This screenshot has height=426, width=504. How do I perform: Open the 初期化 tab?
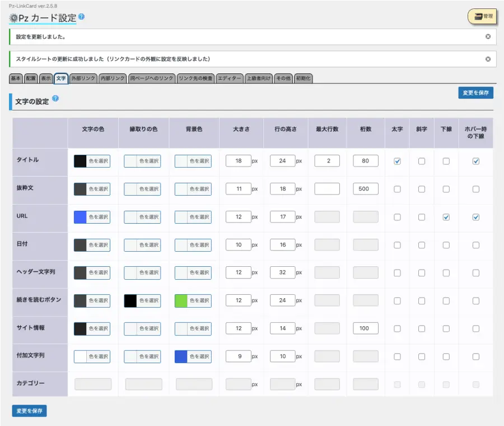(x=304, y=78)
